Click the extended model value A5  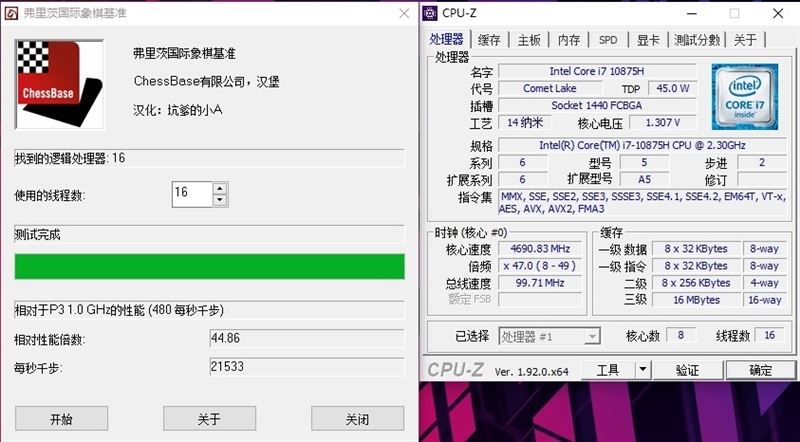coord(644,180)
